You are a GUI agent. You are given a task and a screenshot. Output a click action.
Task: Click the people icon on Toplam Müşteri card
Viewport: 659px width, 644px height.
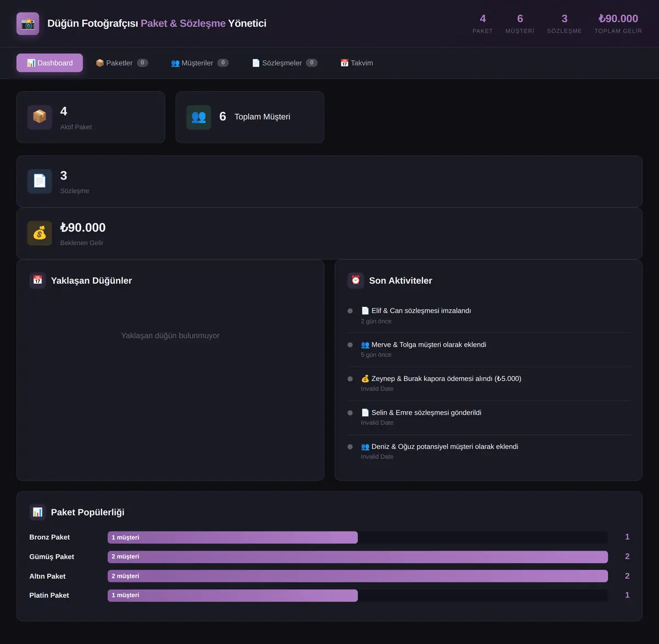pos(199,117)
